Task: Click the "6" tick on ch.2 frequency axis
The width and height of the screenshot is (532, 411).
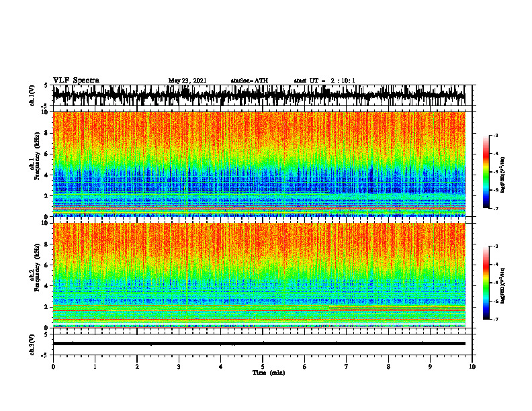Action: click(x=47, y=265)
